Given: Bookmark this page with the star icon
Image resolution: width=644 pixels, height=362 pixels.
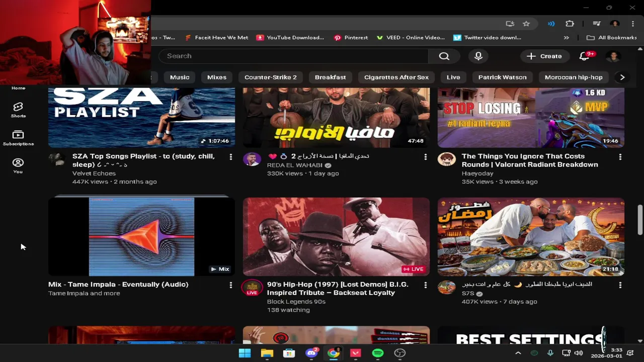Looking at the screenshot, I should tap(526, 24).
